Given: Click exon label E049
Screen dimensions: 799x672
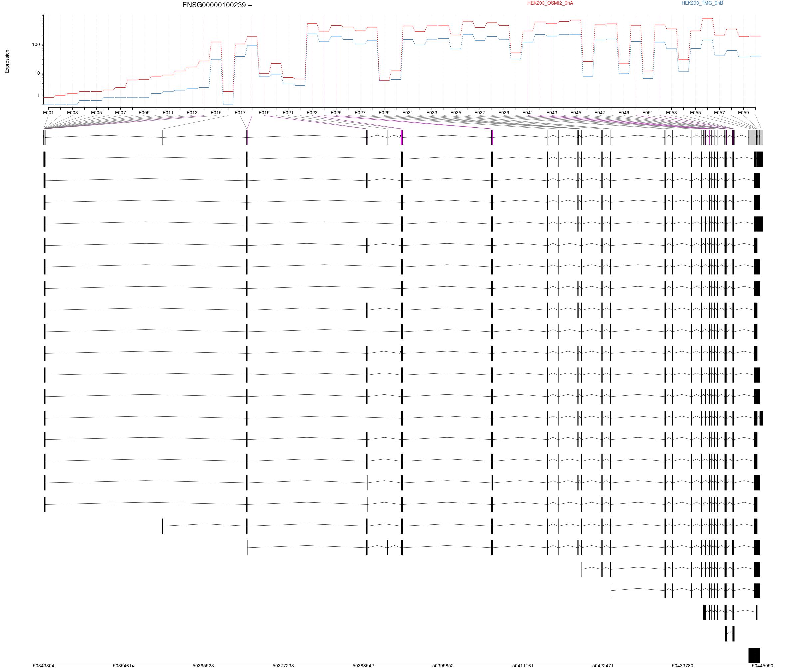Looking at the screenshot, I should 624,113.
